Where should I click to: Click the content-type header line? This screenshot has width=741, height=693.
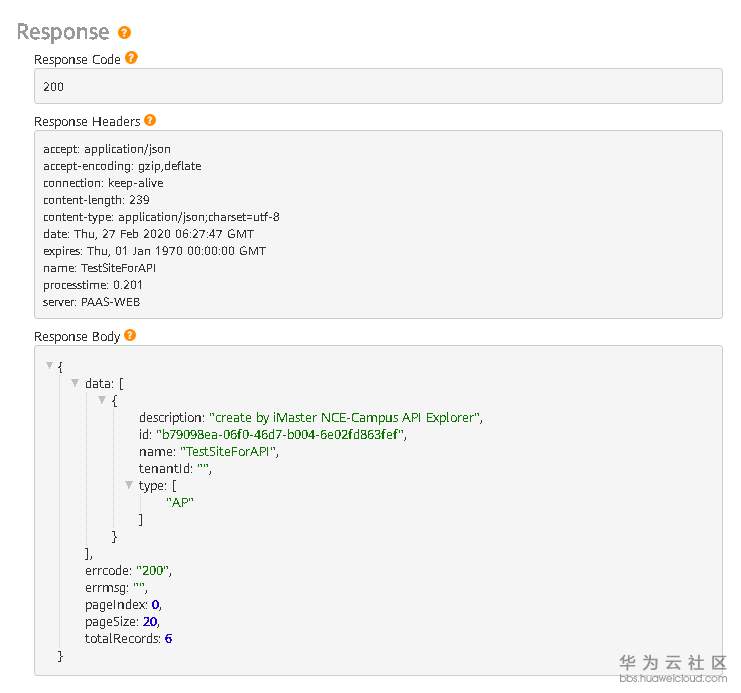pos(161,216)
